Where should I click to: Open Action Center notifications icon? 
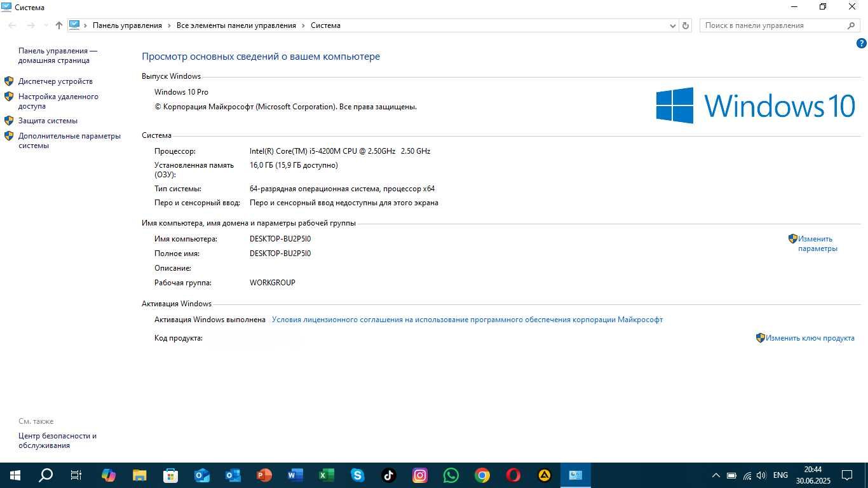847,475
